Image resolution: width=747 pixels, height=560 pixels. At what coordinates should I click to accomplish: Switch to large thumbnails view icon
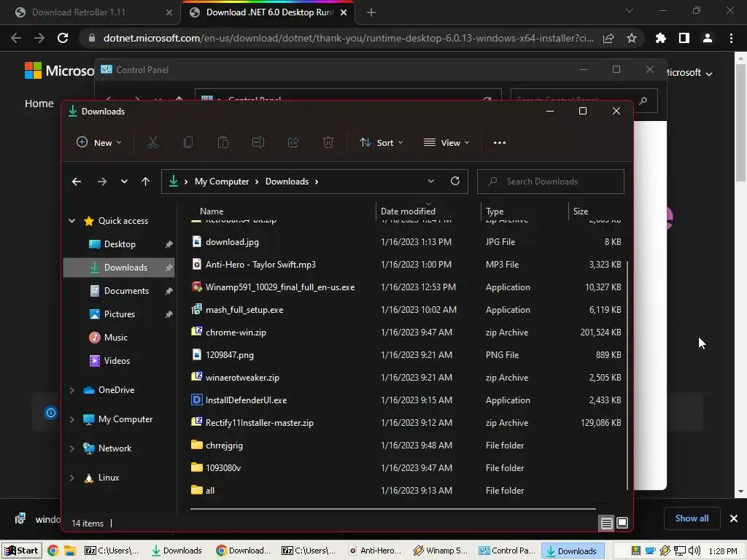pos(622,524)
